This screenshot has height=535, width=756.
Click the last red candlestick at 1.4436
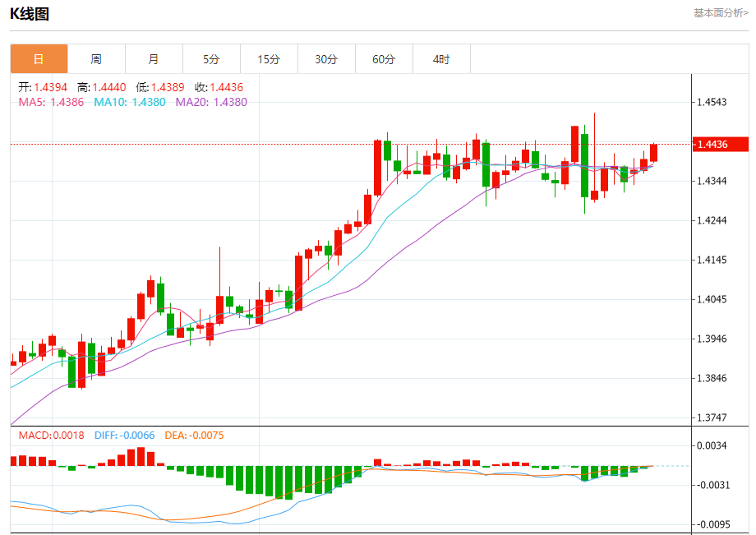point(654,153)
